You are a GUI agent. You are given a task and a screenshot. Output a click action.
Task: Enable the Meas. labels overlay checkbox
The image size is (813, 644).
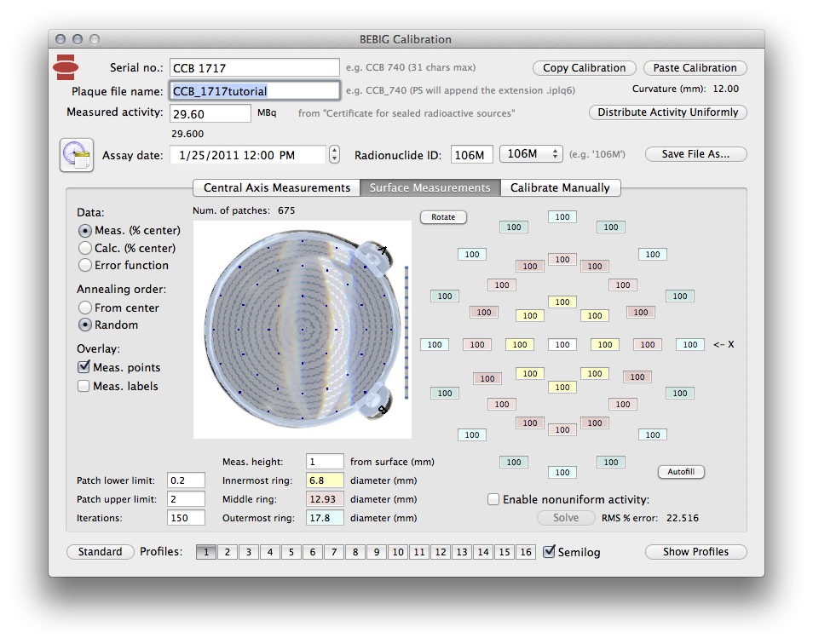(x=84, y=386)
